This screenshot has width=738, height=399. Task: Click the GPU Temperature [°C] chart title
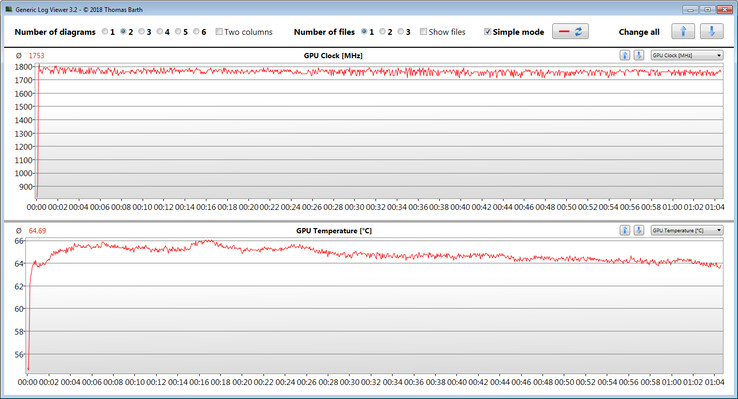pos(334,231)
